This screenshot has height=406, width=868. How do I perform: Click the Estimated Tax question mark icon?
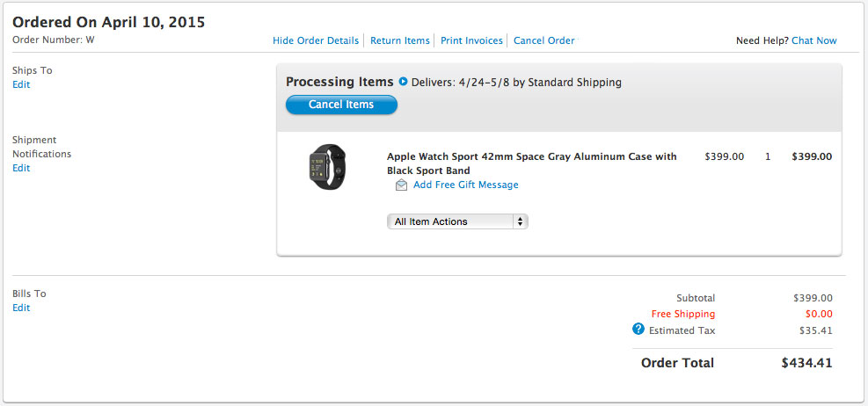[x=638, y=330]
